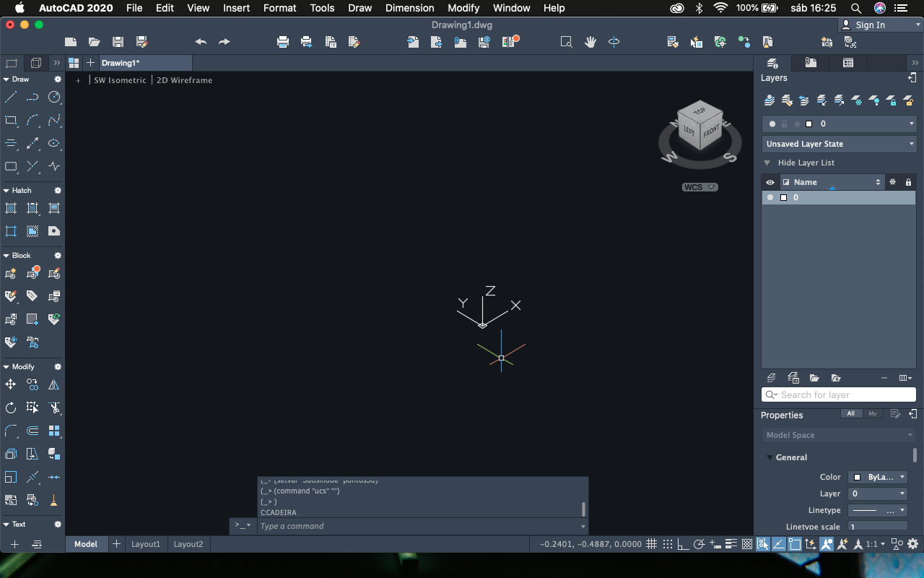Click the SW Isometric view label
Screen dimensions: 924x578
click(x=120, y=80)
